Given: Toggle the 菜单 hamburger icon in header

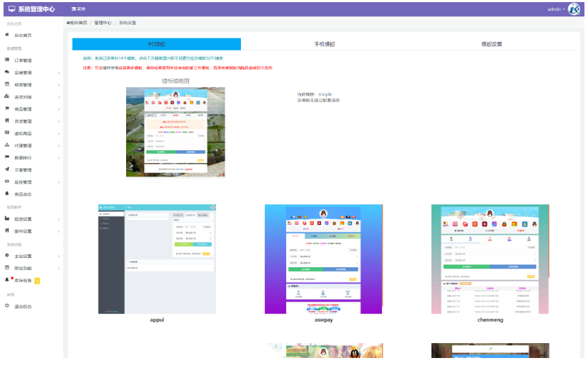Looking at the screenshot, I should coord(74,9).
